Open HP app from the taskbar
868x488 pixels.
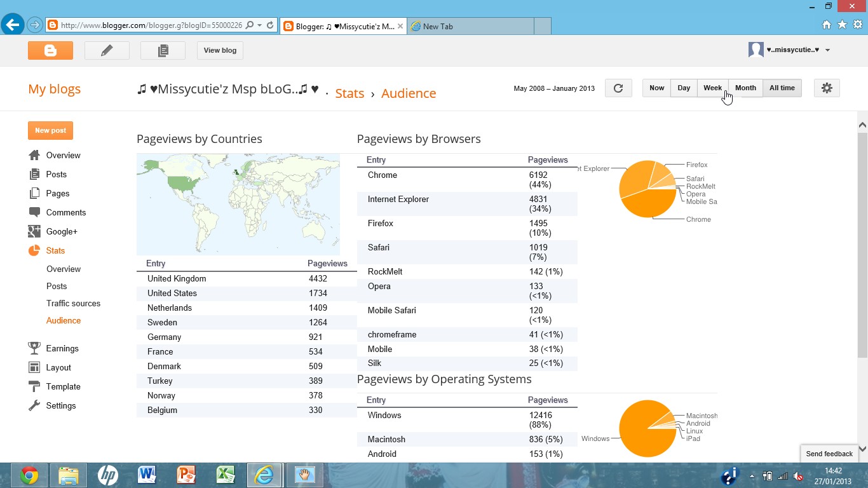click(107, 475)
